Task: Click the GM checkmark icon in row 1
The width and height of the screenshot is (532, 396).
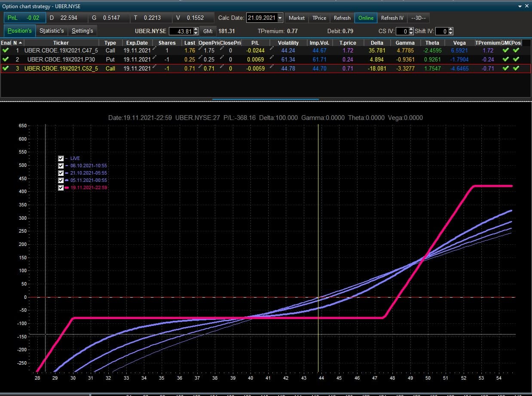Action: tap(506, 50)
